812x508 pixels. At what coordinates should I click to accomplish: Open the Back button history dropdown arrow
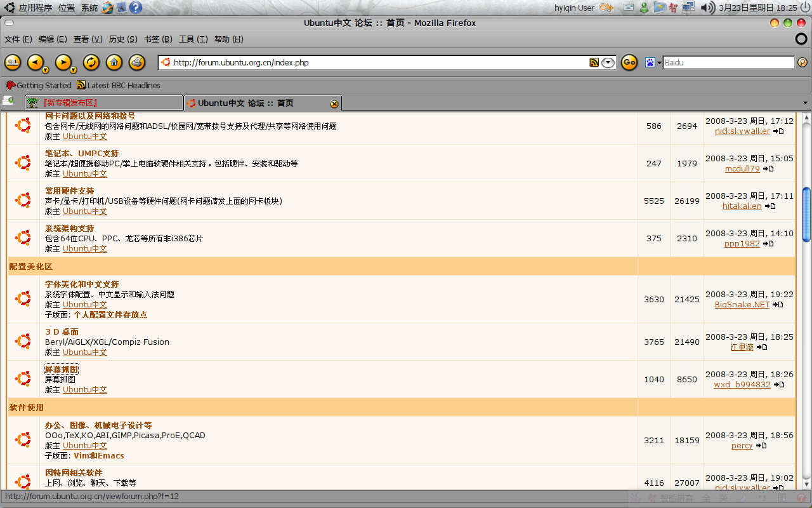pos(46,70)
